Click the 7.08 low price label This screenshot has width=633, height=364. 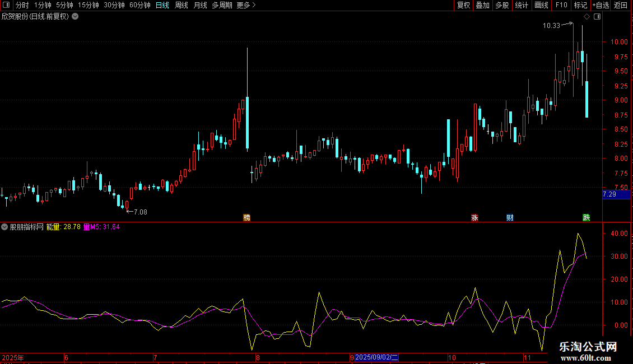(141, 212)
